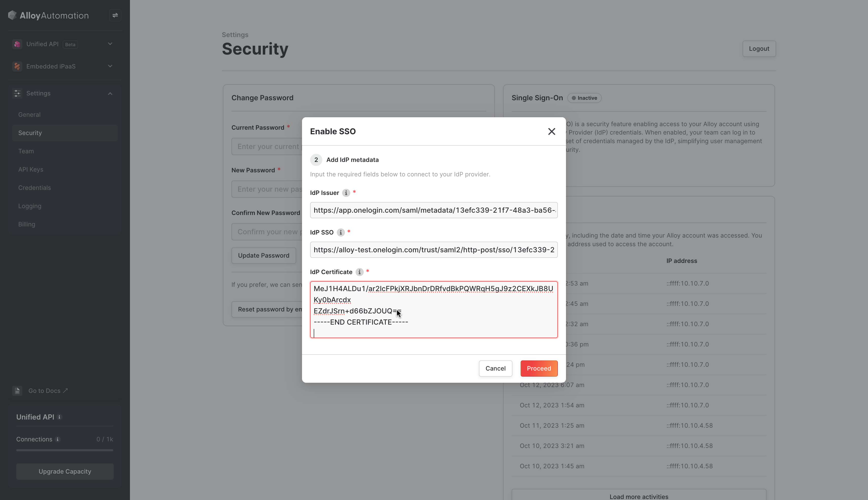Close the Enable SSO dialog with X
The image size is (868, 500).
pos(552,131)
